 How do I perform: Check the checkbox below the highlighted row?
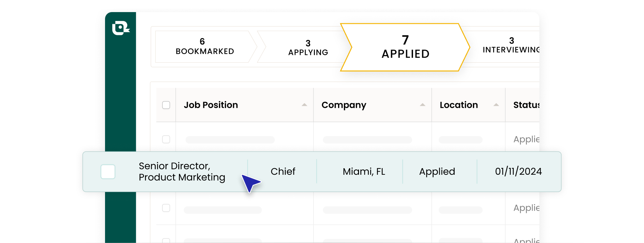click(x=166, y=208)
